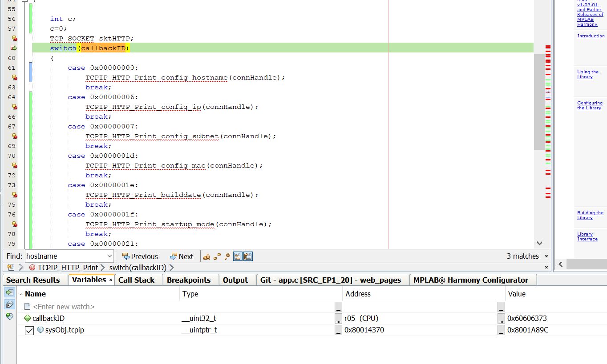Click the breakpoint marker beside TCP_SOCKET sktHTTP line

(x=14, y=38)
